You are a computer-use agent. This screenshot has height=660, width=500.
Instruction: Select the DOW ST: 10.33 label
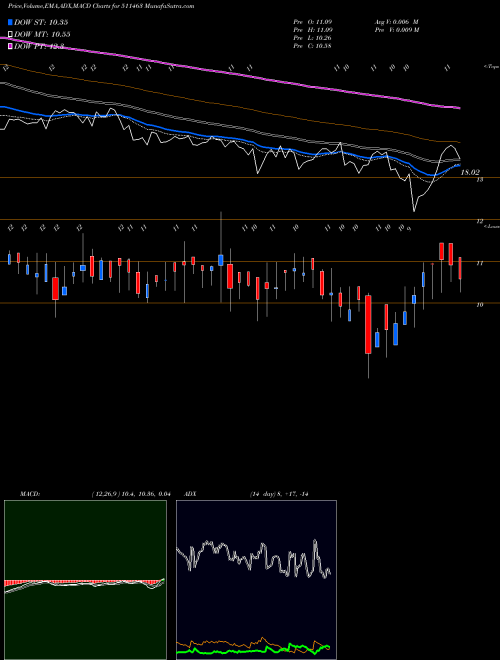coord(41,22)
